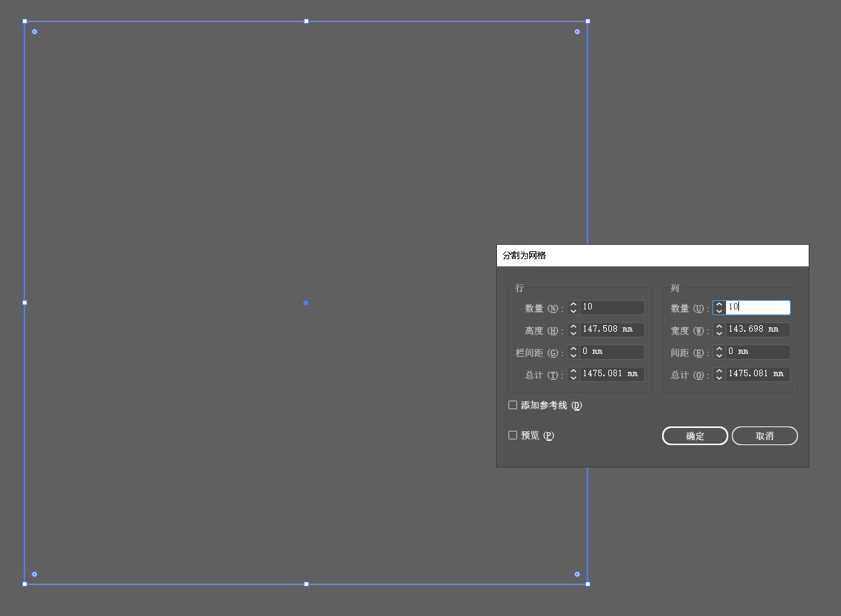The image size is (841, 616).
Task: Click stepper arrows for column 总计 (O)
Action: pyautogui.click(x=719, y=373)
